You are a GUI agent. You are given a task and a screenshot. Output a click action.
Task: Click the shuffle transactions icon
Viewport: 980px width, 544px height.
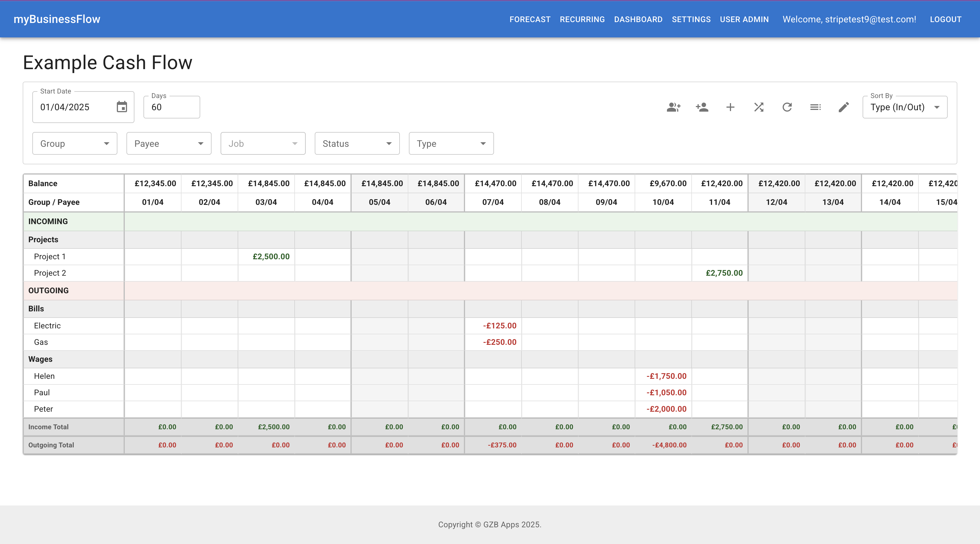point(759,107)
